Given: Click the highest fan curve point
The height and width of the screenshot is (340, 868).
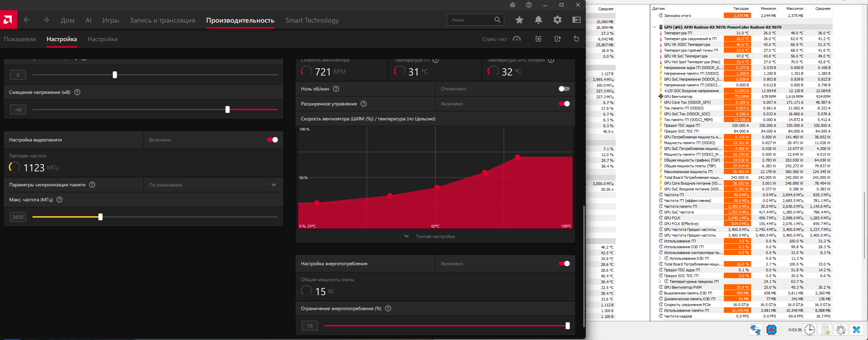Looking at the screenshot, I should 518,157.
